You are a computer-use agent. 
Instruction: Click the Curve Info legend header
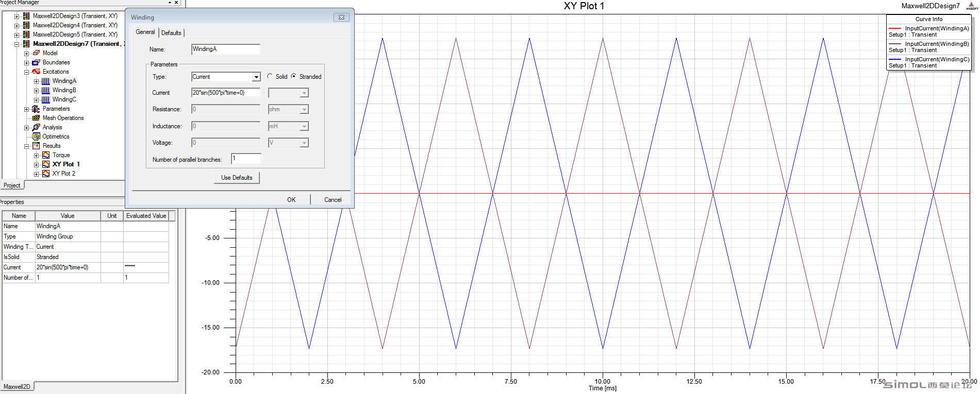[x=928, y=19]
